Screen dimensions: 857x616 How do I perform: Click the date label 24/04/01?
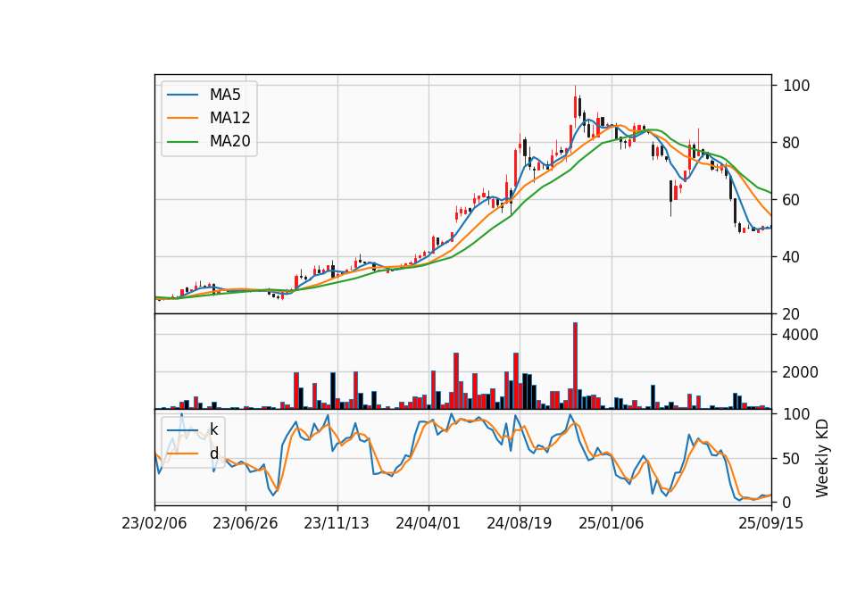point(428,523)
